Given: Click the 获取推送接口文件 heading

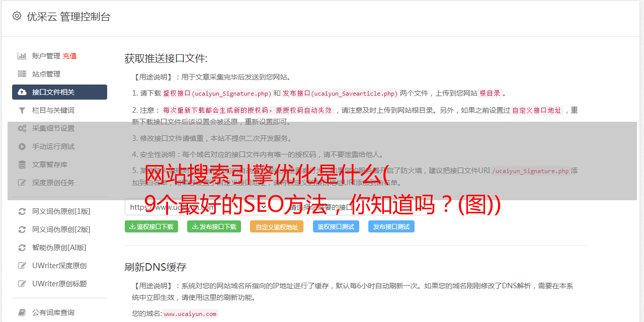Looking at the screenshot, I should coord(166,58).
